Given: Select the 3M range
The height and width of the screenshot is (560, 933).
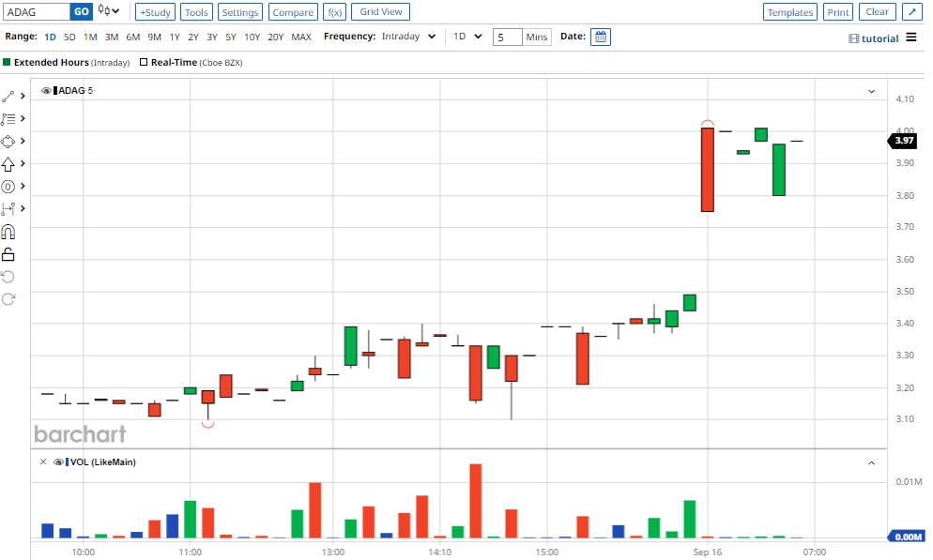Looking at the screenshot, I should (112, 37).
